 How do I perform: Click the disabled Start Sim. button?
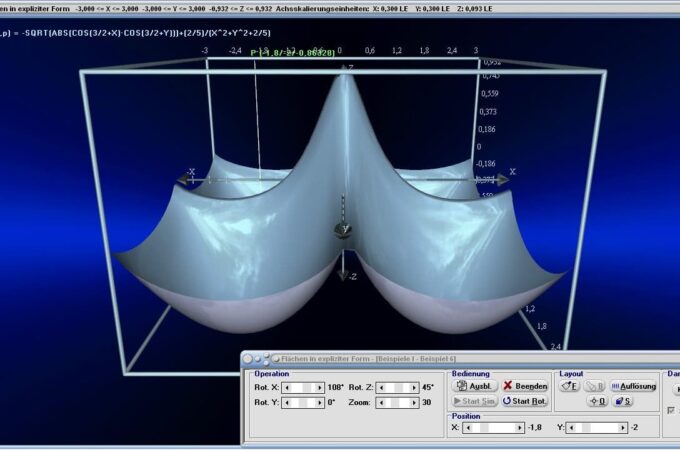pyautogui.click(x=475, y=401)
